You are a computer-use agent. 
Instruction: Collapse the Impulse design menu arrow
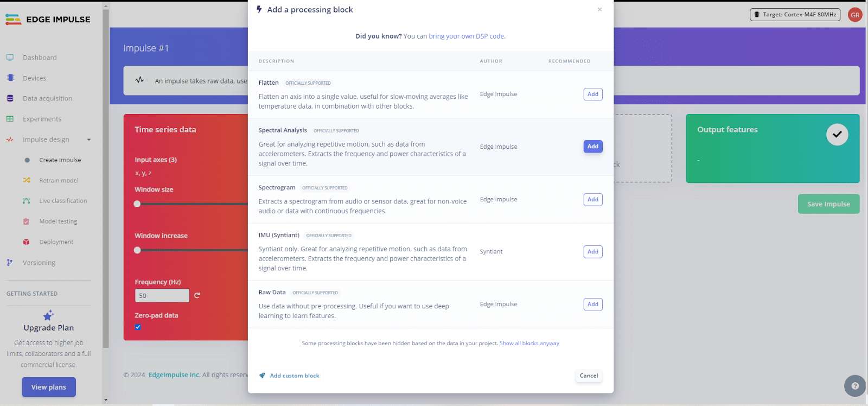pos(89,139)
